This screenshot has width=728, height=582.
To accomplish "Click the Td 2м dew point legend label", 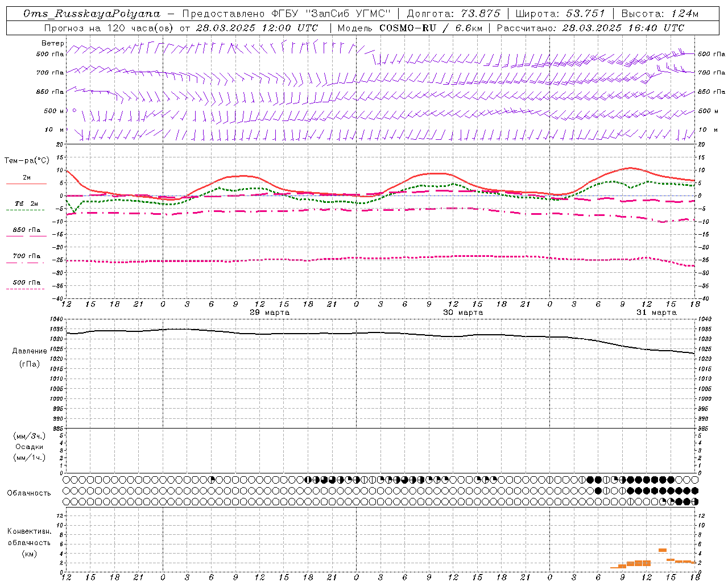I will [27, 203].
